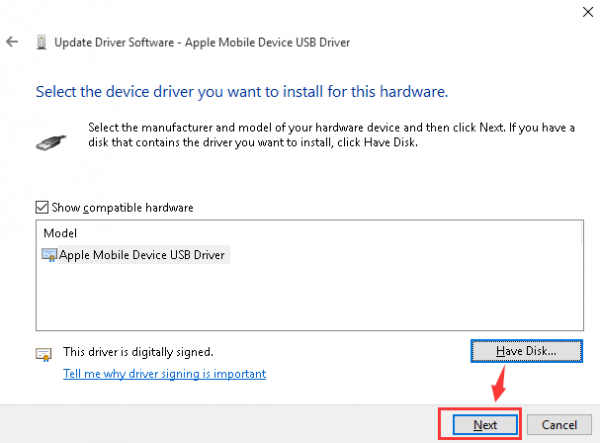
Task: Click the USB connector icon near the instructions
Action: coord(48,138)
